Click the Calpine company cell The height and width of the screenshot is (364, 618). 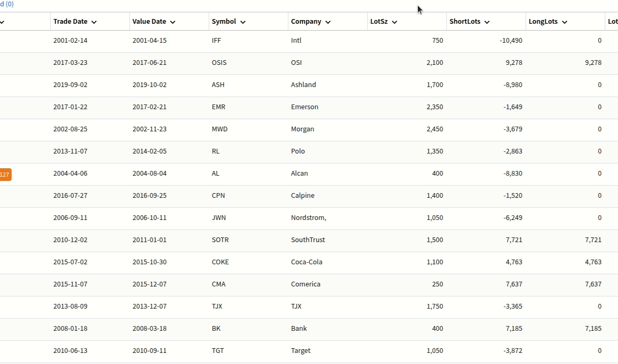303,196
